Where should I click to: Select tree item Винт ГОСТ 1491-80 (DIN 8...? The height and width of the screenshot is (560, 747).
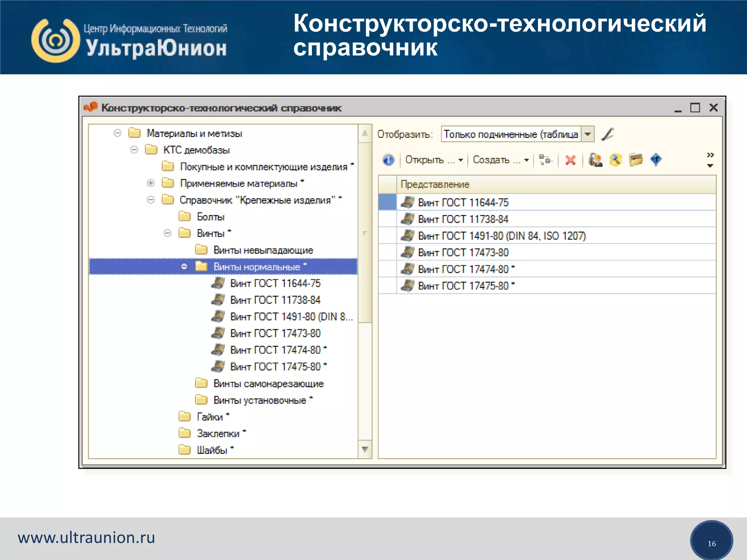click(x=291, y=316)
